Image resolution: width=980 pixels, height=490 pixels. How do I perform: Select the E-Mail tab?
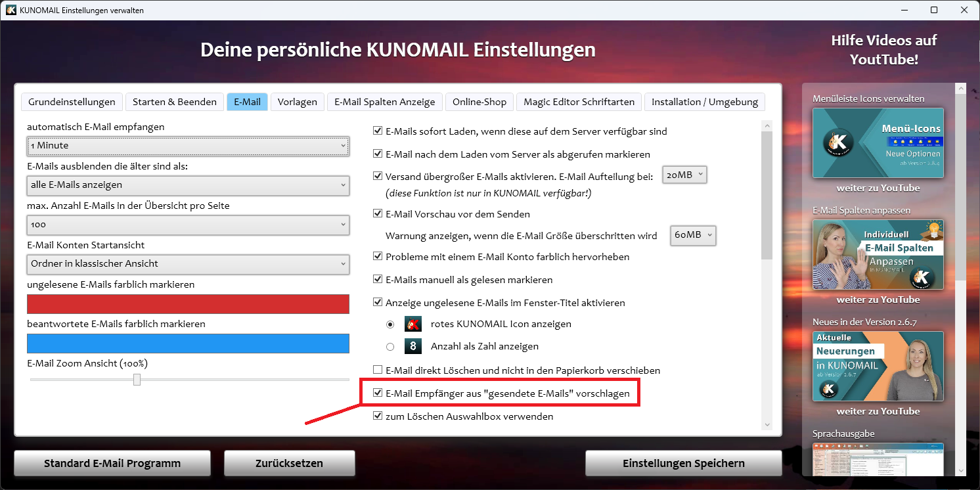[x=247, y=102]
